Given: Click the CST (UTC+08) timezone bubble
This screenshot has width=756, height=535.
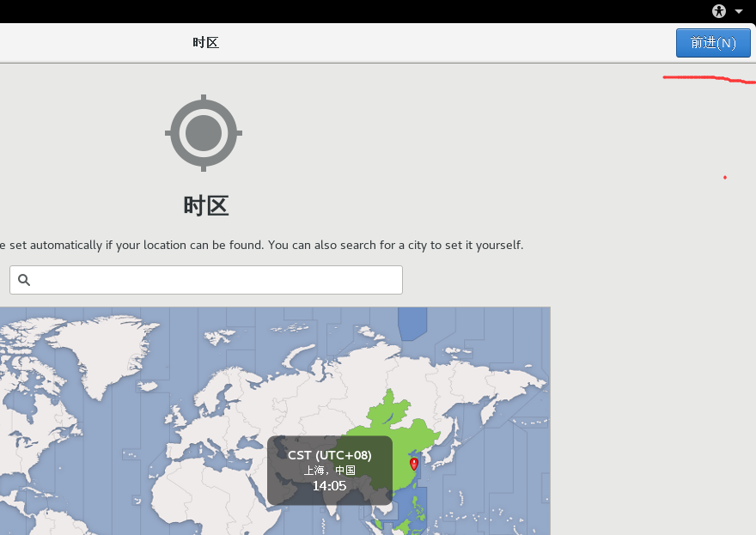Looking at the screenshot, I should (x=330, y=471).
